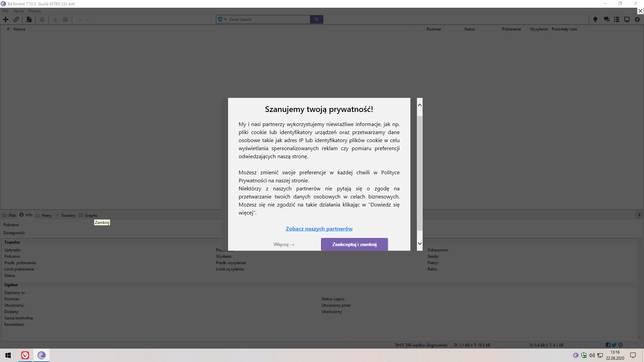Click the Create New Torrent file icon
Image resolution: width=644 pixels, height=362 pixels.
(x=29, y=19)
